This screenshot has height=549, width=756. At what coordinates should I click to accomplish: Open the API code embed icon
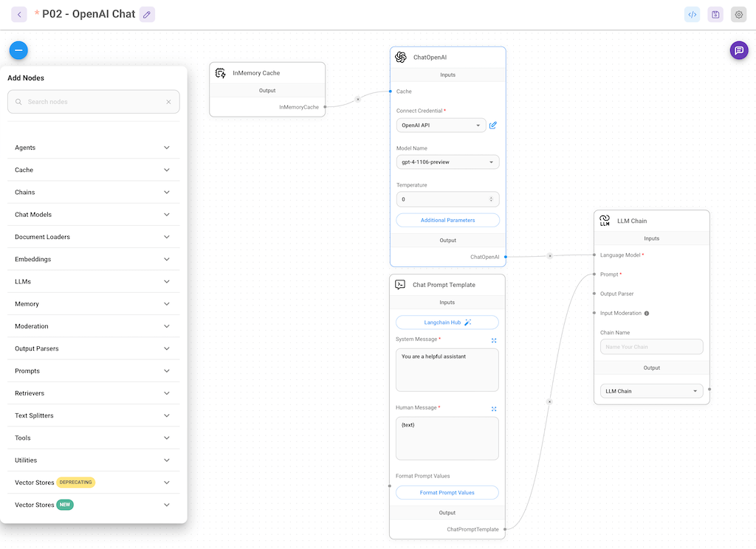coord(692,14)
